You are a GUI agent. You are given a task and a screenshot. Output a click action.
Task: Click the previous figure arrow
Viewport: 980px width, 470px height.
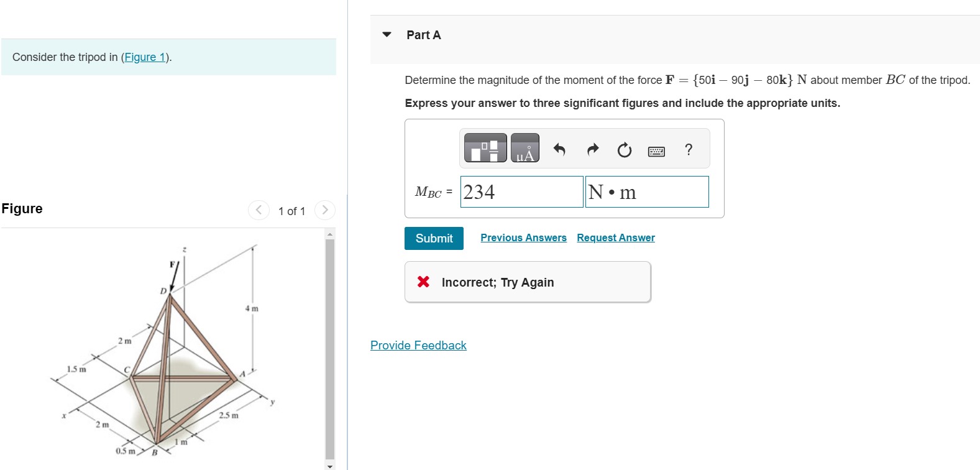(259, 210)
